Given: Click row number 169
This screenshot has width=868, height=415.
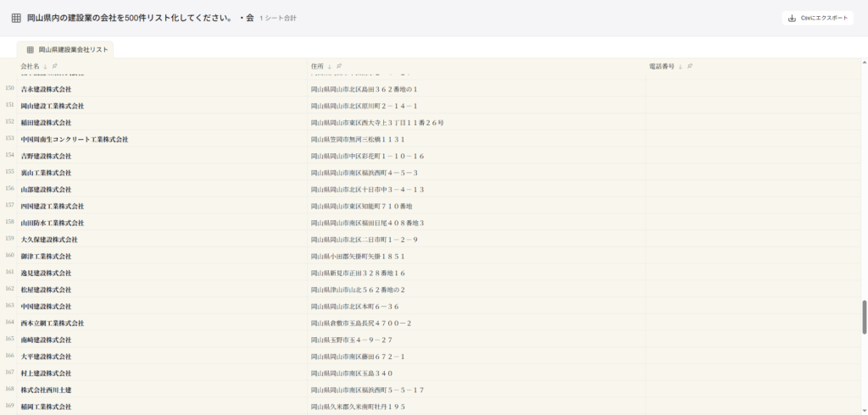Looking at the screenshot, I should (x=9, y=407).
